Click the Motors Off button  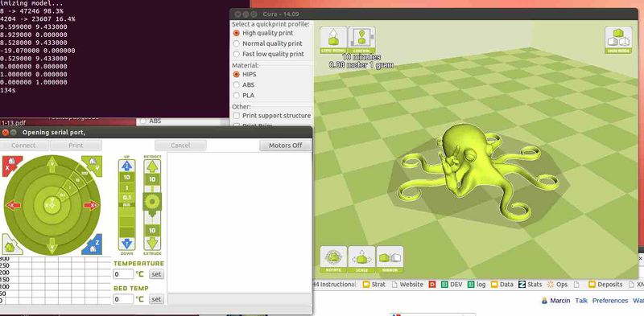point(285,146)
